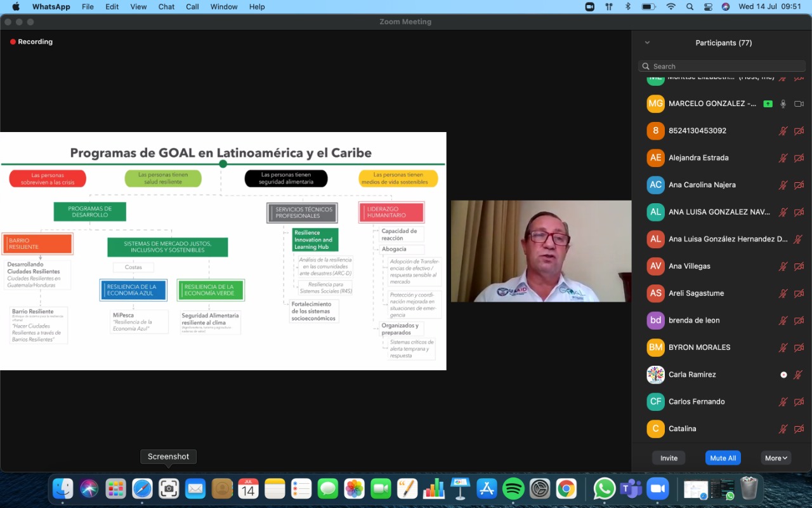This screenshot has width=812, height=508.
Task: Open Keynote from the dock
Action: coord(460,488)
